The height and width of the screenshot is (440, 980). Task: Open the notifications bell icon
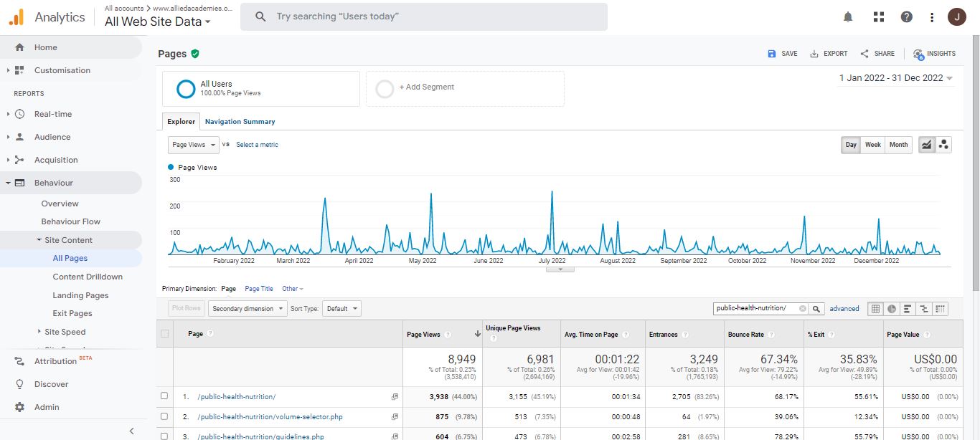point(848,17)
